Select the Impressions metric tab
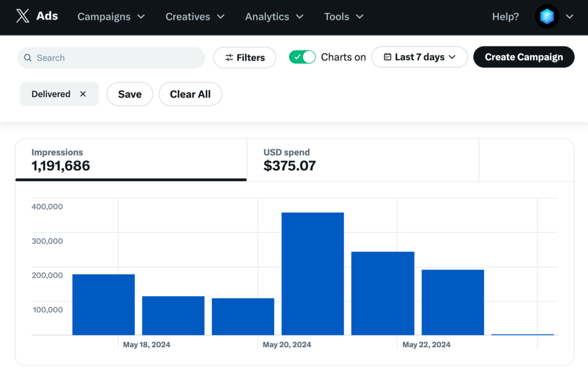Screen dimensions: 588x377 click(131, 160)
